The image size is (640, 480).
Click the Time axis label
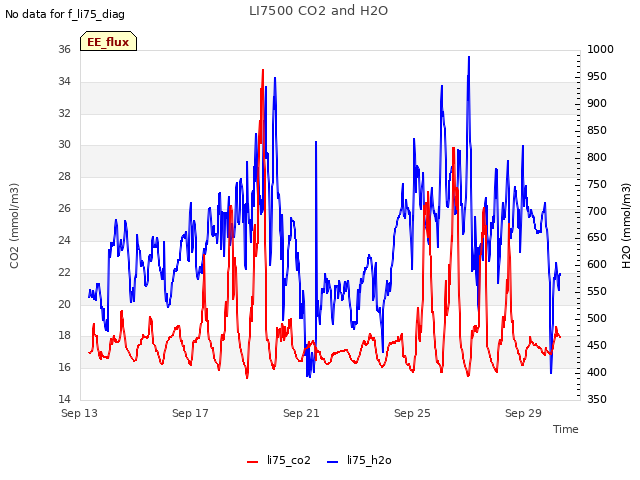pos(566,429)
